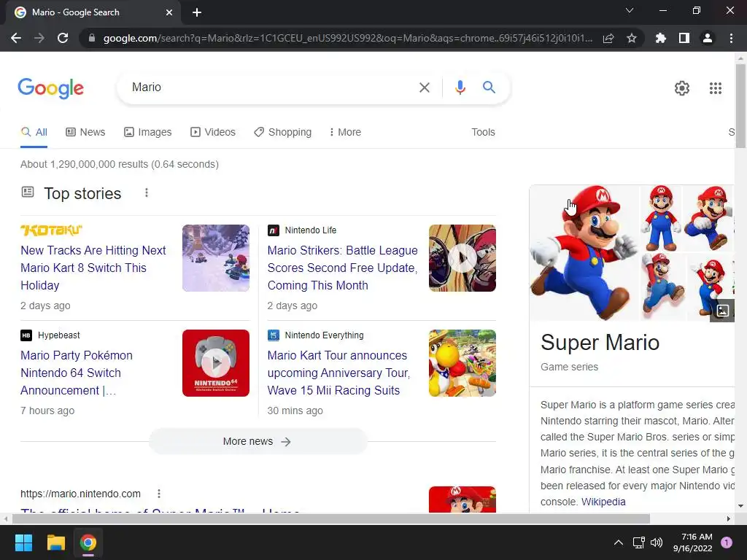Open the Google apps grid
Screen dimensions: 747x560
[716, 88]
